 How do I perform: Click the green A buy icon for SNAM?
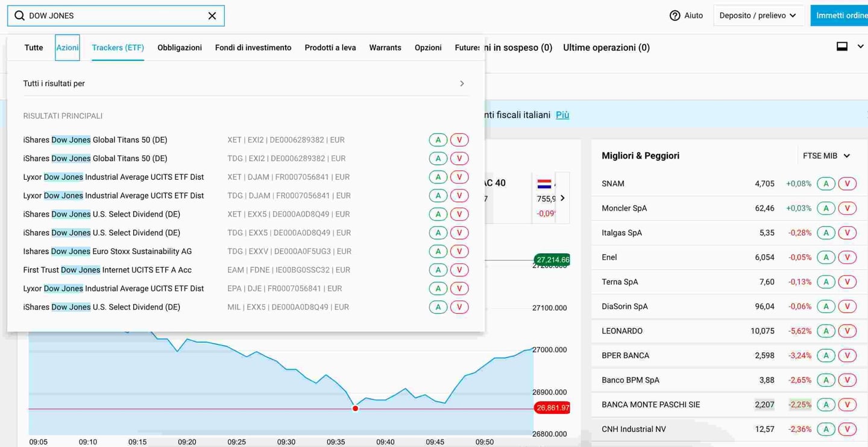(x=826, y=183)
